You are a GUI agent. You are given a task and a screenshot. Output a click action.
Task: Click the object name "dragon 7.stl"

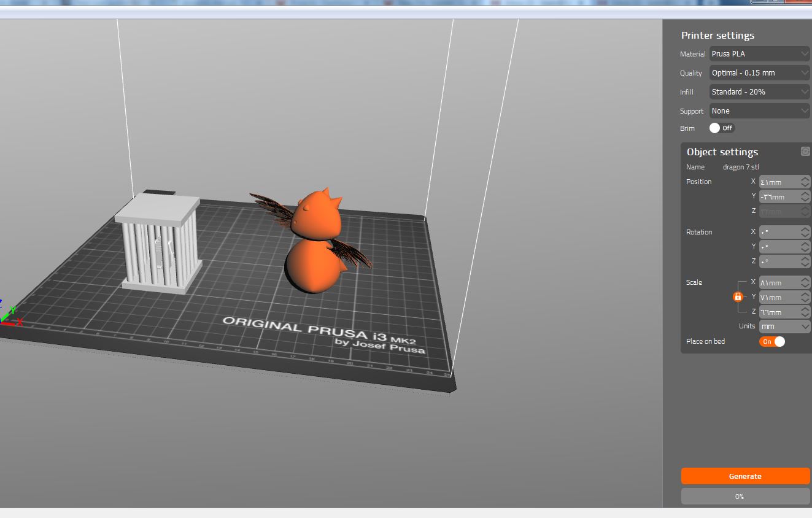tap(741, 167)
